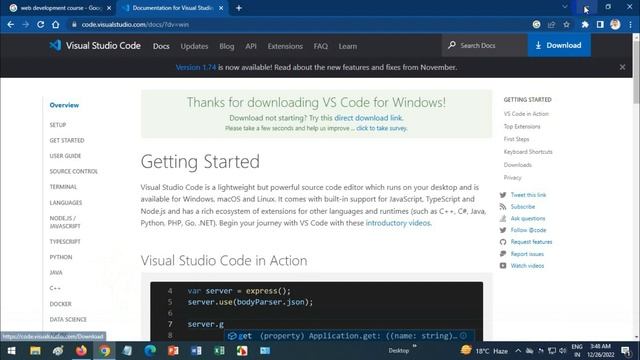Click the page vertical scrollbar thumb
Screen dimensions: 640x360
[636, 71]
